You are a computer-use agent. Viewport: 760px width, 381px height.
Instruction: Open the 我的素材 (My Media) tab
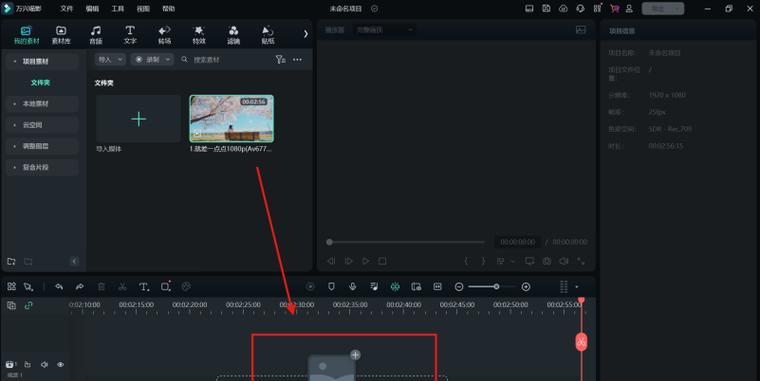(x=26, y=35)
